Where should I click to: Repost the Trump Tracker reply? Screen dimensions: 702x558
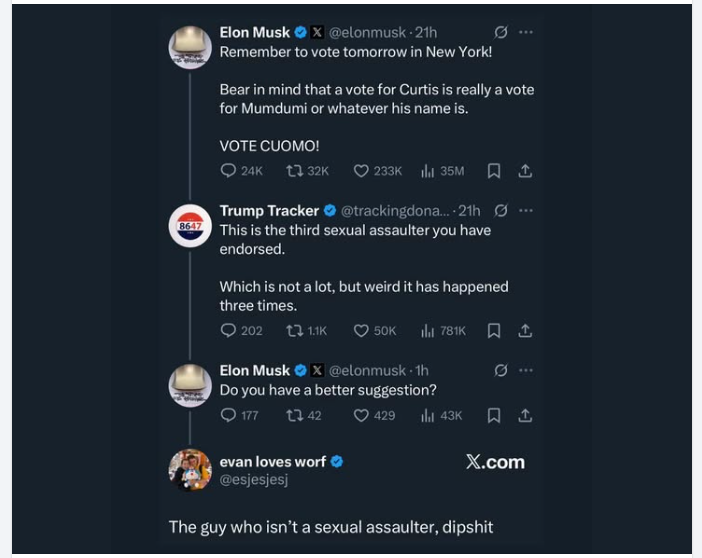[x=294, y=330]
